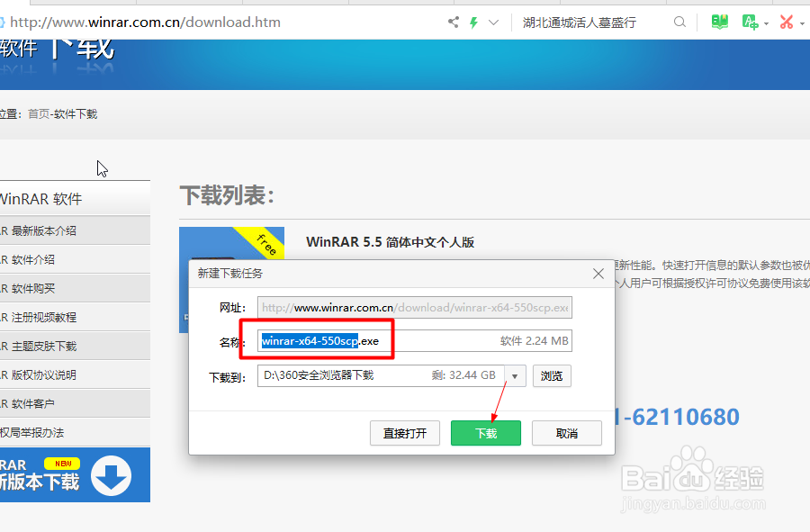Click the red scissors screenshot icon

[x=787, y=22]
